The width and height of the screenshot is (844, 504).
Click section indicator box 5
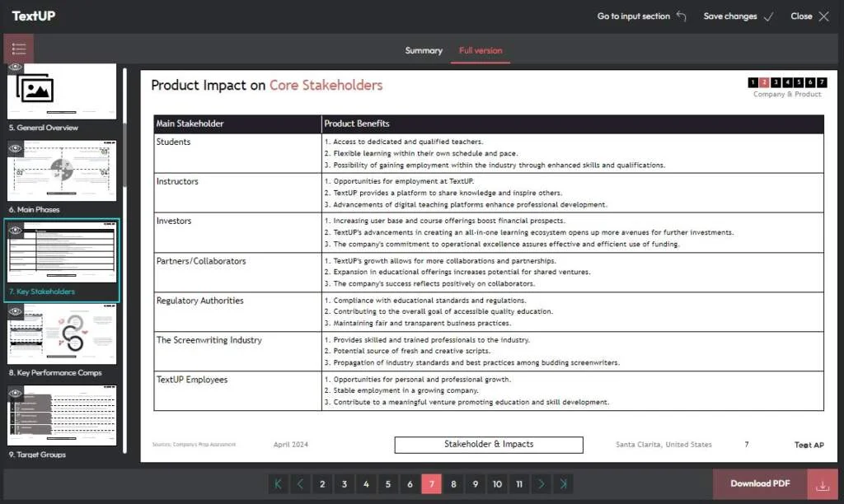click(x=799, y=82)
